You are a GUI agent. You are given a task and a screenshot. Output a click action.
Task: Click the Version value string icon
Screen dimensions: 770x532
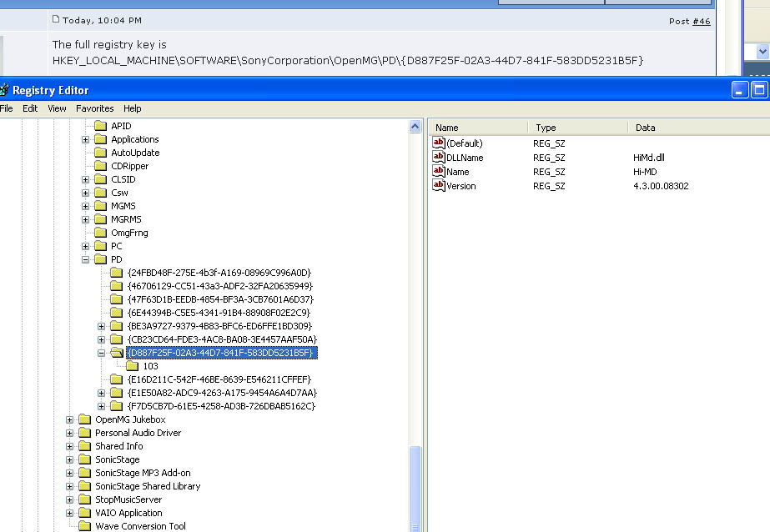pos(439,185)
